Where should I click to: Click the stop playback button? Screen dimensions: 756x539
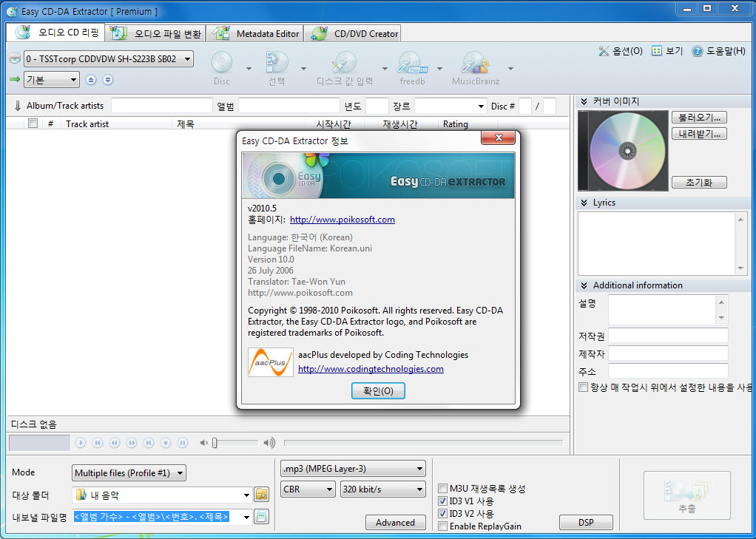(x=166, y=443)
